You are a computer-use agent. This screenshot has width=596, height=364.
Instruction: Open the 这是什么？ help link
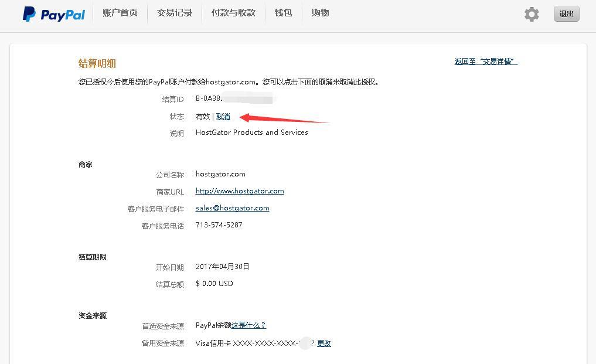pos(248,325)
